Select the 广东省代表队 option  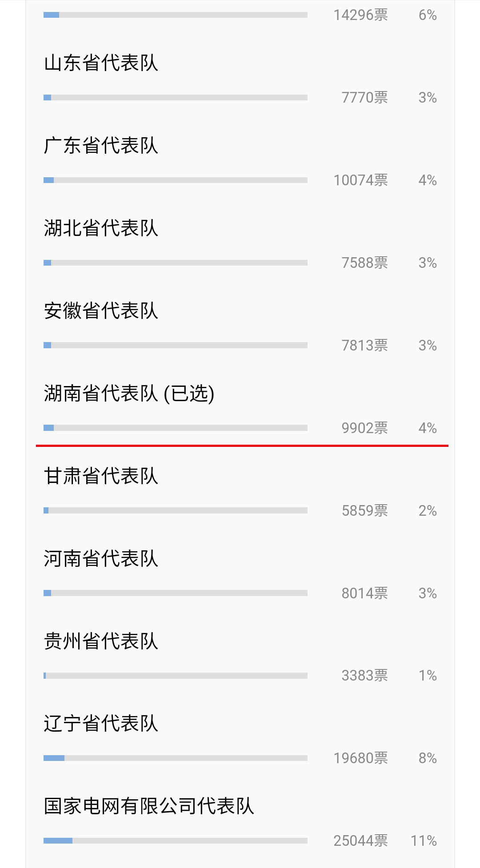101,146
